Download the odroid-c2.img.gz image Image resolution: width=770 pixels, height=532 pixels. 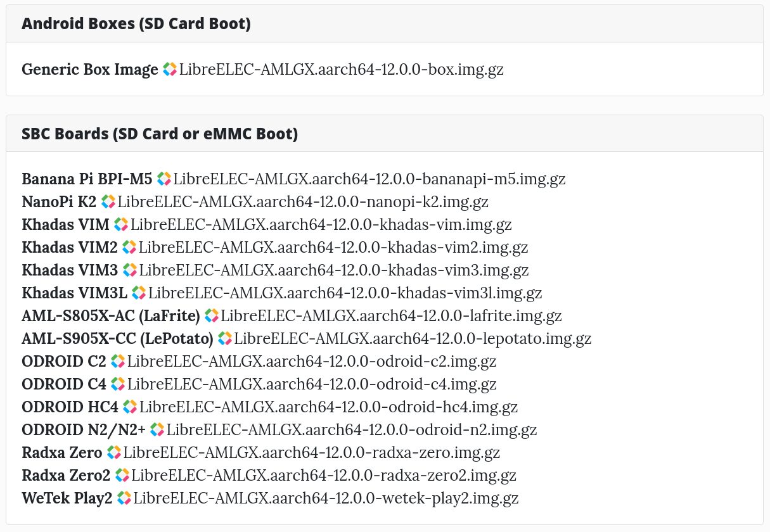coord(312,362)
